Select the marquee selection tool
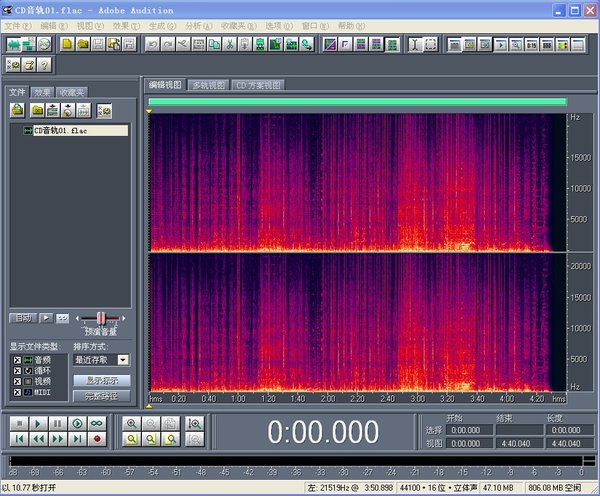Image resolution: width=600 pixels, height=496 pixels. (x=430, y=45)
